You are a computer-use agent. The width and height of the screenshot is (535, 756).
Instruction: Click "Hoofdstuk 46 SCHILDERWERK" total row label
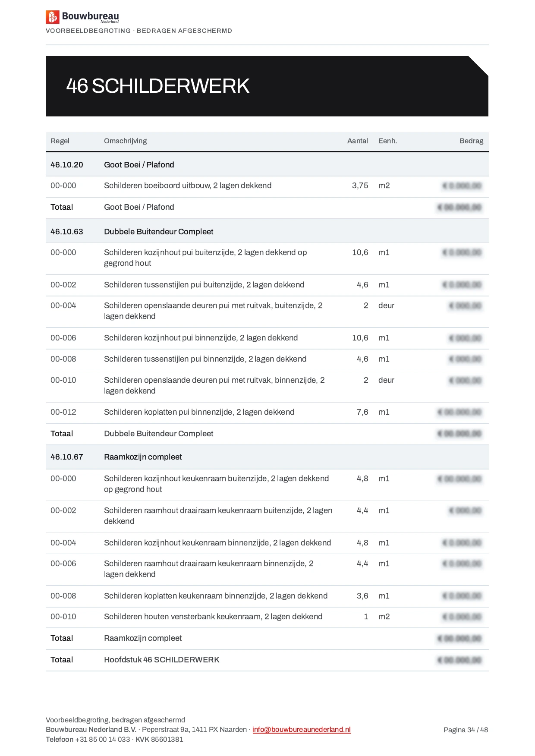click(161, 660)
